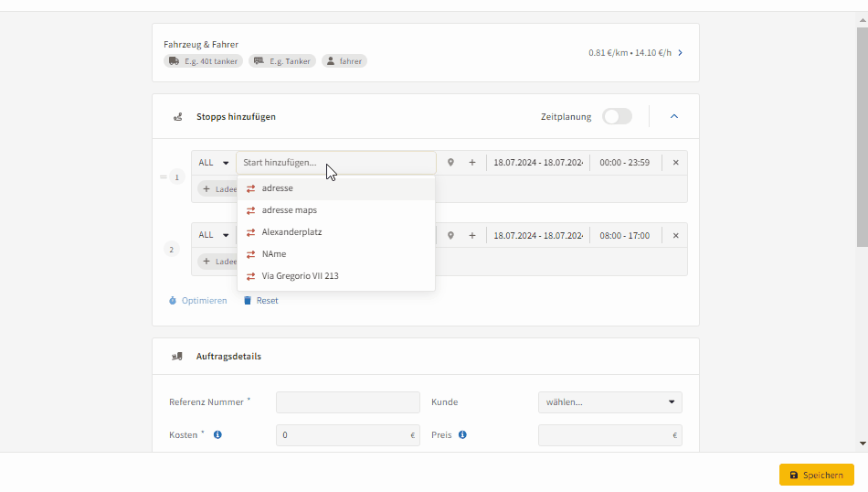This screenshot has width=868, height=492.
Task: Click Kosten info icon
Action: [x=217, y=435]
